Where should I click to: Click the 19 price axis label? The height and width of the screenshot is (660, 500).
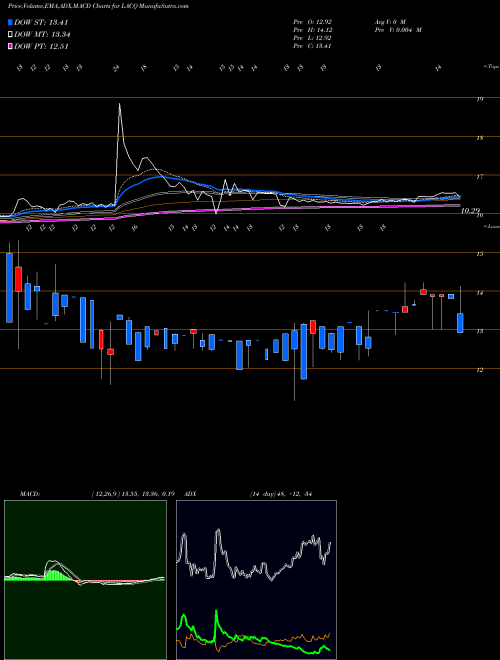tap(479, 99)
